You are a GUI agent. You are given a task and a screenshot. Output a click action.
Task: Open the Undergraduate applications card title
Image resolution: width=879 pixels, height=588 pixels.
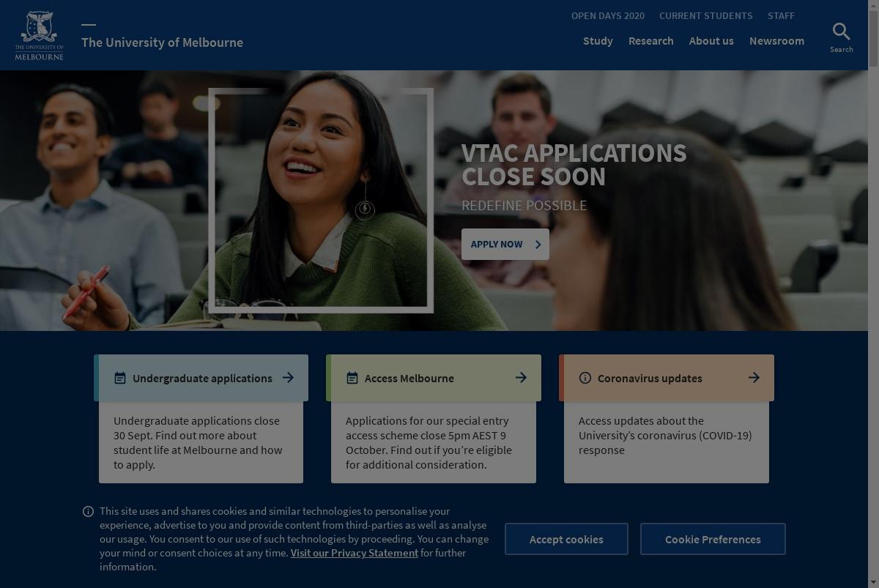(x=202, y=379)
